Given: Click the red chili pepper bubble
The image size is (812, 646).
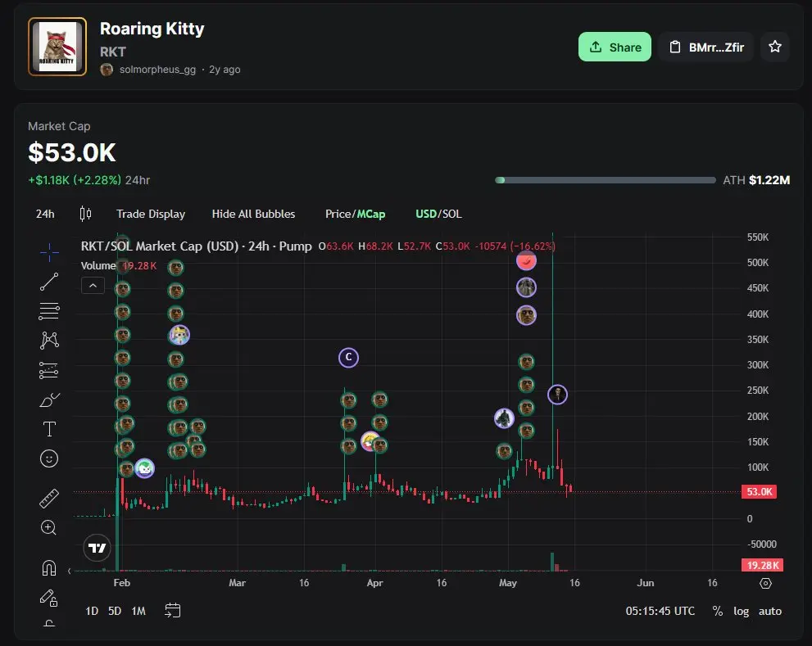Looking at the screenshot, I should pyautogui.click(x=526, y=260).
